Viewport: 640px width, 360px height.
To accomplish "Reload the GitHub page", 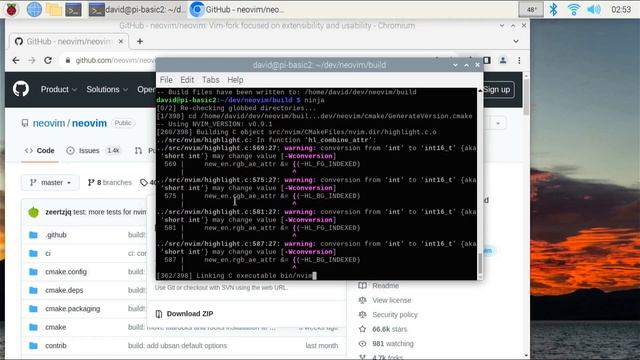I will pyautogui.click(x=48, y=60).
